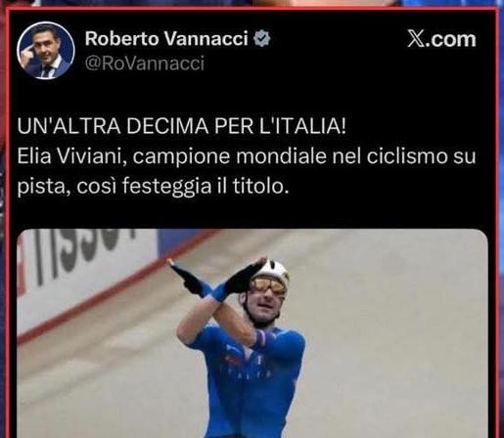Screen dimensions: 504x438
Task: Click the X.com logo text
Action: tap(441, 39)
